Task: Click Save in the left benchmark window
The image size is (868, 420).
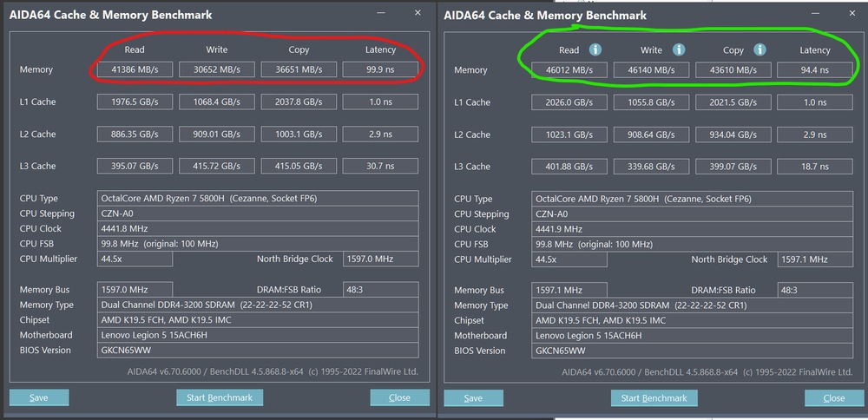Action: click(x=39, y=397)
